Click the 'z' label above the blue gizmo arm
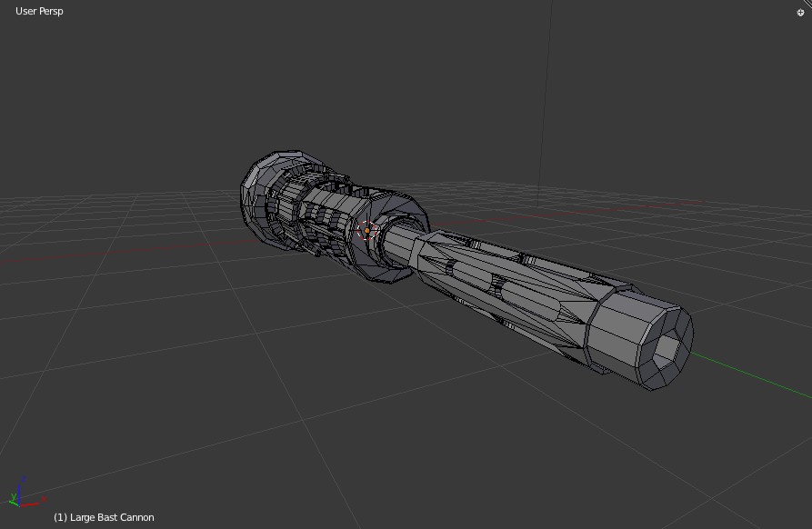Screen dimensions: 812x529 point(24,477)
